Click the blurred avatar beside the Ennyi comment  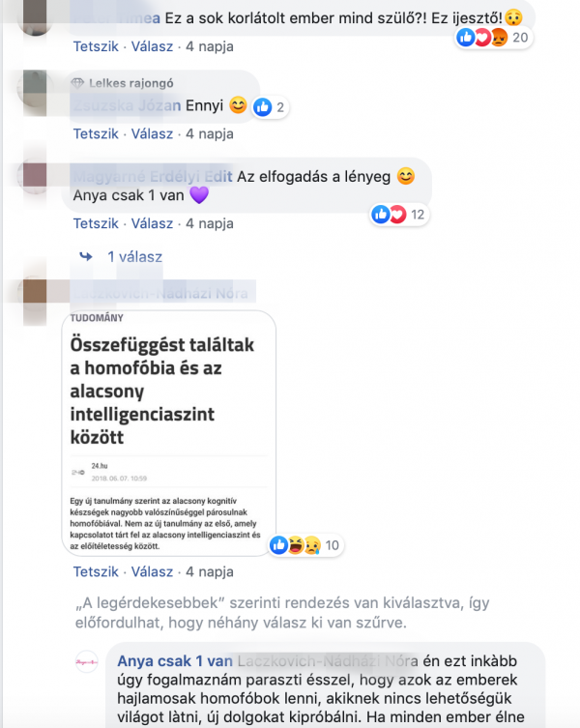point(34,88)
